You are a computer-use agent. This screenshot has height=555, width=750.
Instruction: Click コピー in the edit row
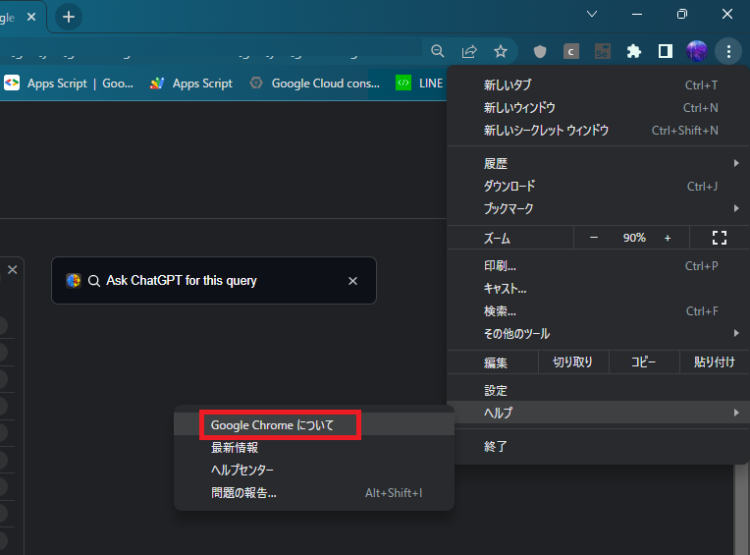(643, 362)
